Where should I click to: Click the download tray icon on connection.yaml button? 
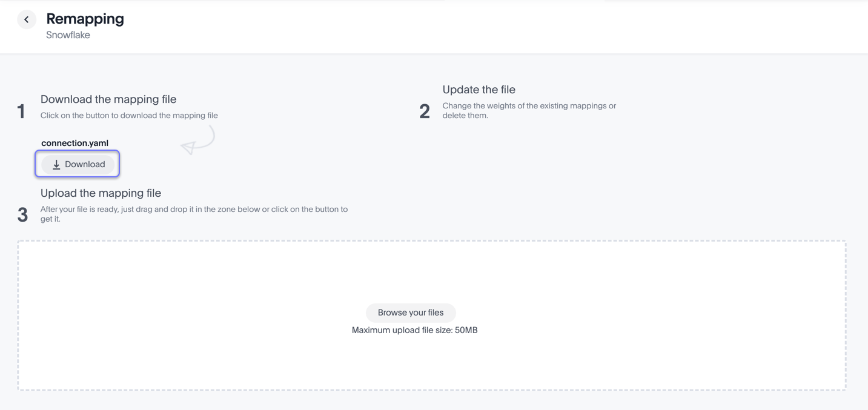(56, 164)
